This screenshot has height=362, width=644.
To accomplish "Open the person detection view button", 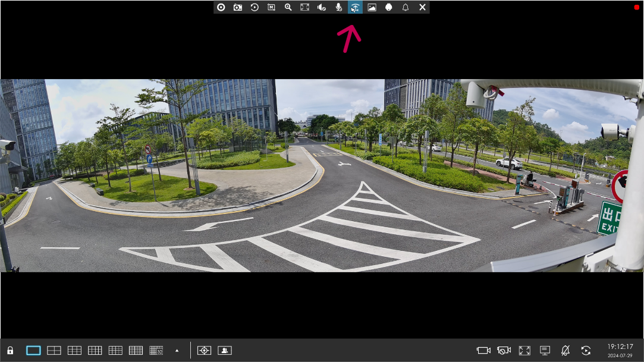I will tap(225, 351).
